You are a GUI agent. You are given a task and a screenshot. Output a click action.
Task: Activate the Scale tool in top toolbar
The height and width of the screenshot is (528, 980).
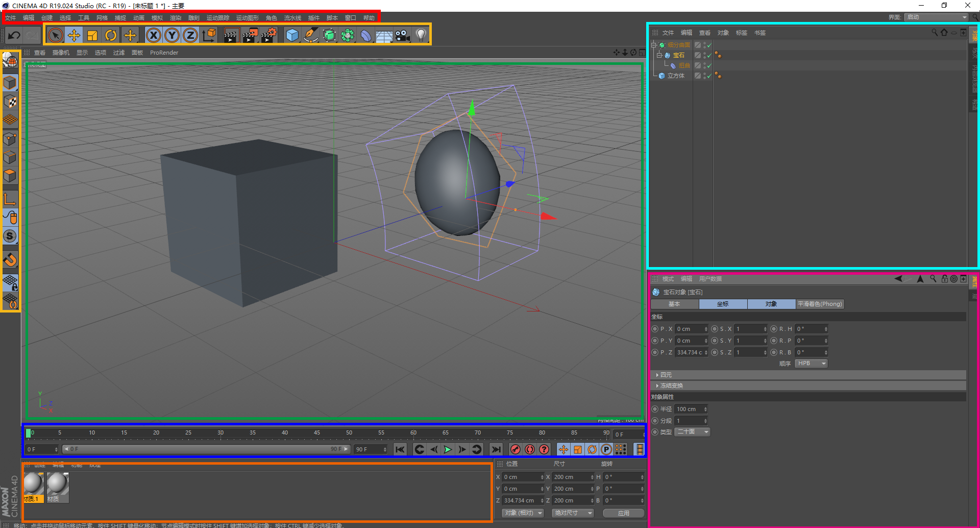click(92, 35)
